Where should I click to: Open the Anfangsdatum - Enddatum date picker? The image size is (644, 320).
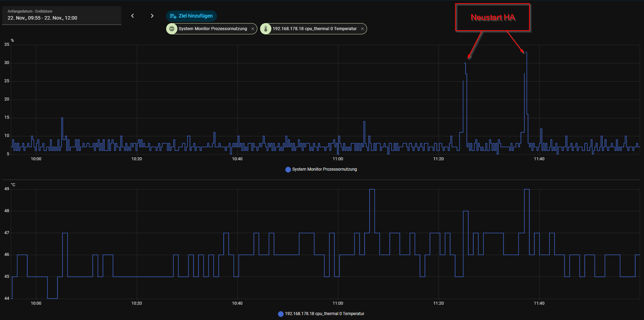pyautogui.click(x=62, y=15)
